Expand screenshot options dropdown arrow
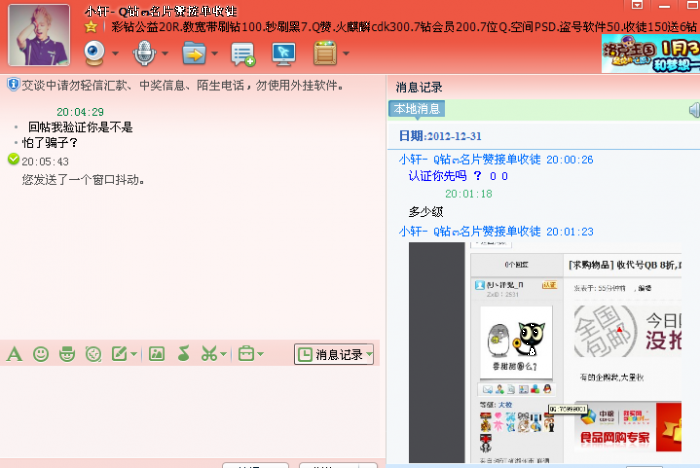 click(x=224, y=354)
